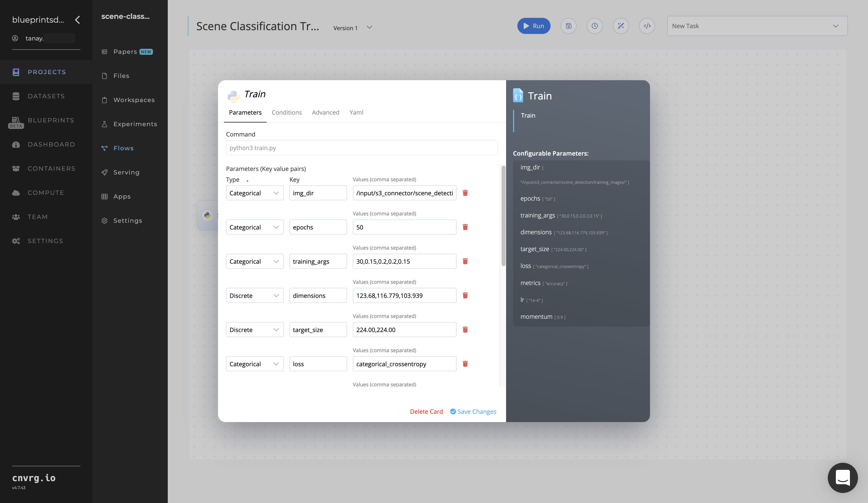Open Flows section in sidebar

(123, 148)
